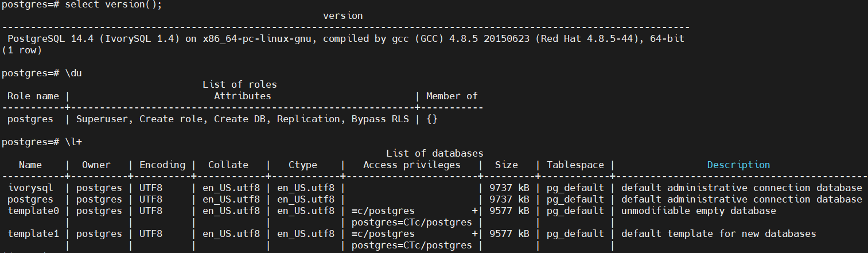Click the blue "Description" column header
This screenshot has width=868, height=253.
click(x=738, y=165)
